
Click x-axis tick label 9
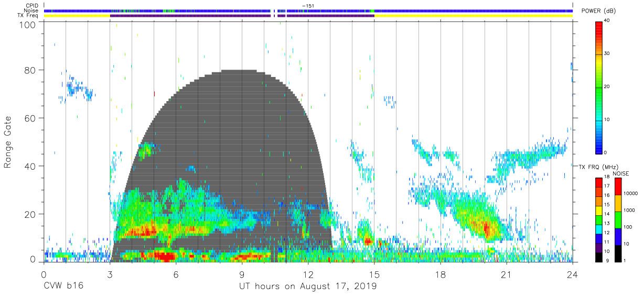pyautogui.click(x=242, y=274)
